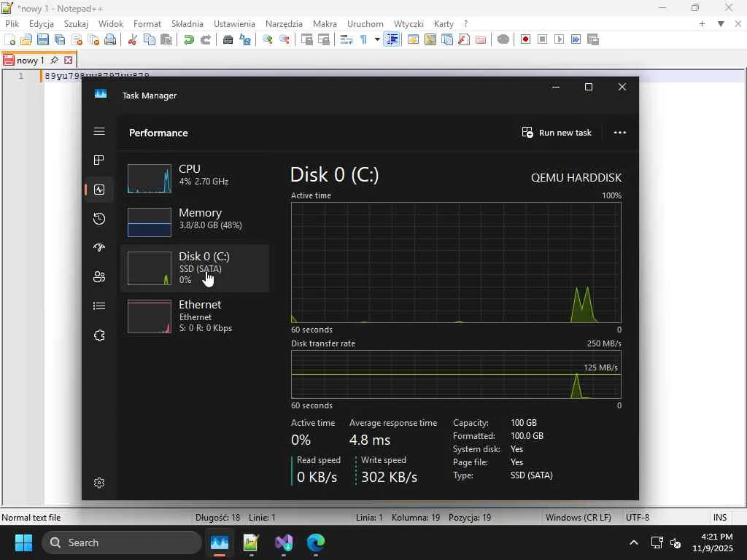Click the Paste icon in Notepad++ toolbar
The height and width of the screenshot is (560, 747).
click(166, 39)
